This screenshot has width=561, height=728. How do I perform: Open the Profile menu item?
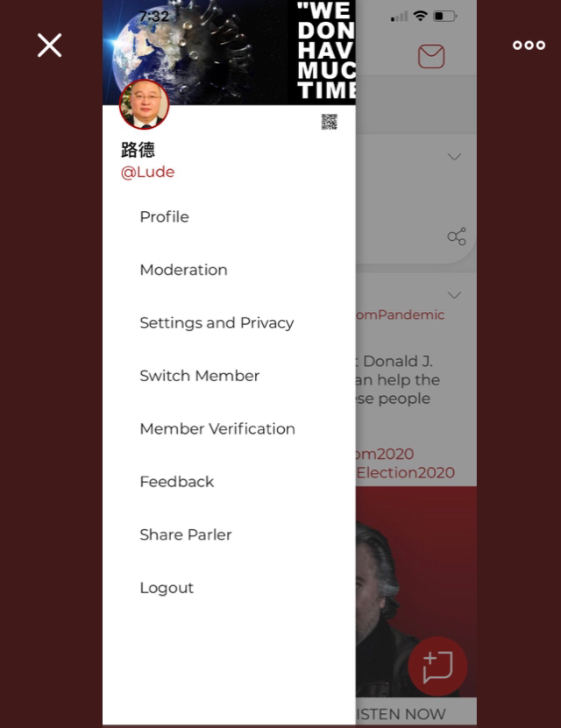click(165, 216)
